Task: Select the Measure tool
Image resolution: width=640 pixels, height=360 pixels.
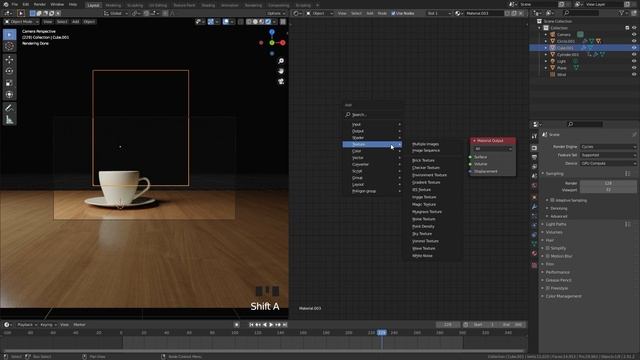Action: (9, 120)
